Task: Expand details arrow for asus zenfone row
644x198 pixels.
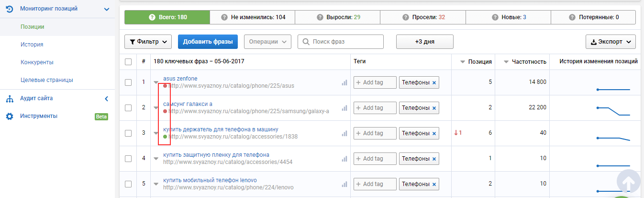Action: pos(156,82)
